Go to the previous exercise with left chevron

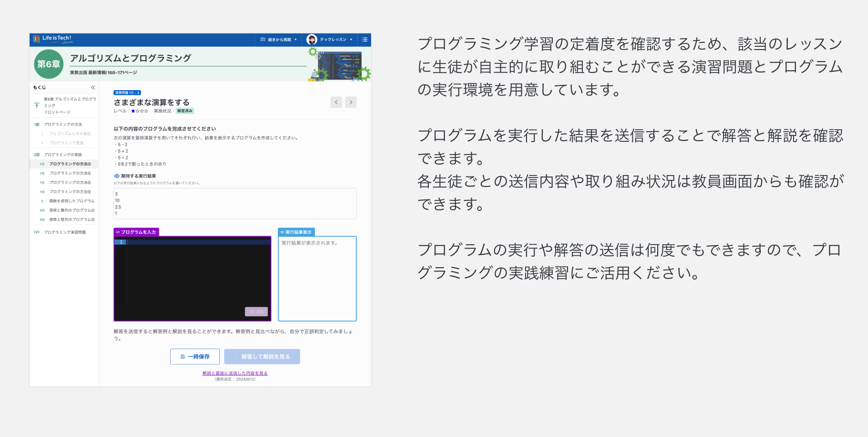tap(336, 102)
